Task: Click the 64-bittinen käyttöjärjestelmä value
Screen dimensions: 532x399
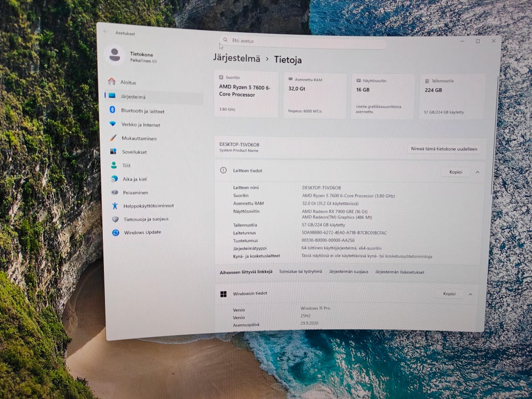Action: tap(341, 248)
